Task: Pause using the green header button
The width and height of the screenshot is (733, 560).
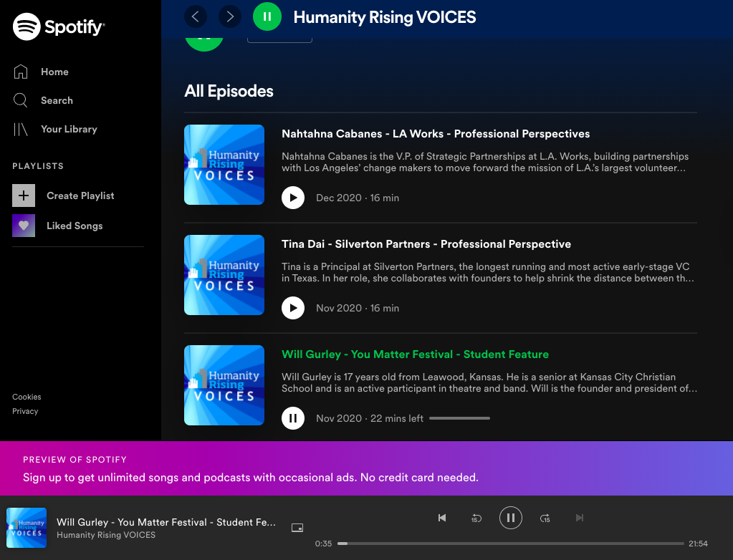Action: pos(267,16)
